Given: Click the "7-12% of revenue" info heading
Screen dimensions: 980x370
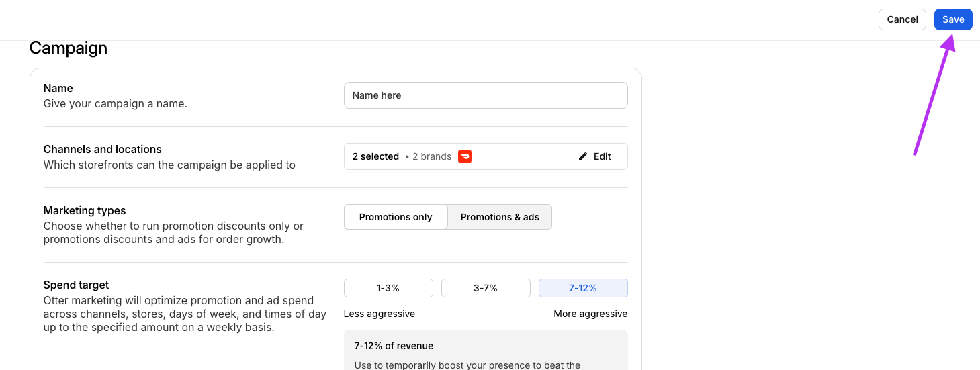Looking at the screenshot, I should [394, 346].
